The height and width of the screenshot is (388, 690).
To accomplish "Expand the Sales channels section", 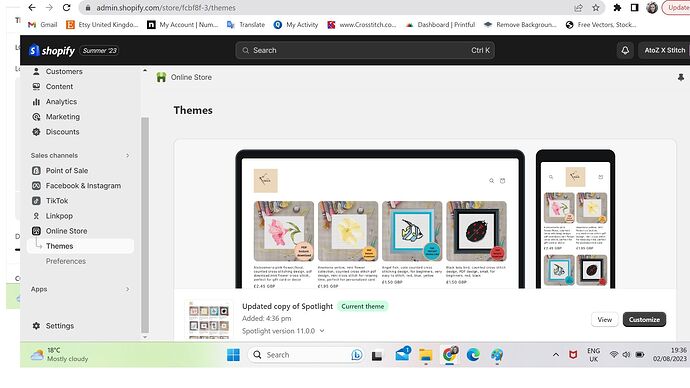I will pyautogui.click(x=128, y=156).
